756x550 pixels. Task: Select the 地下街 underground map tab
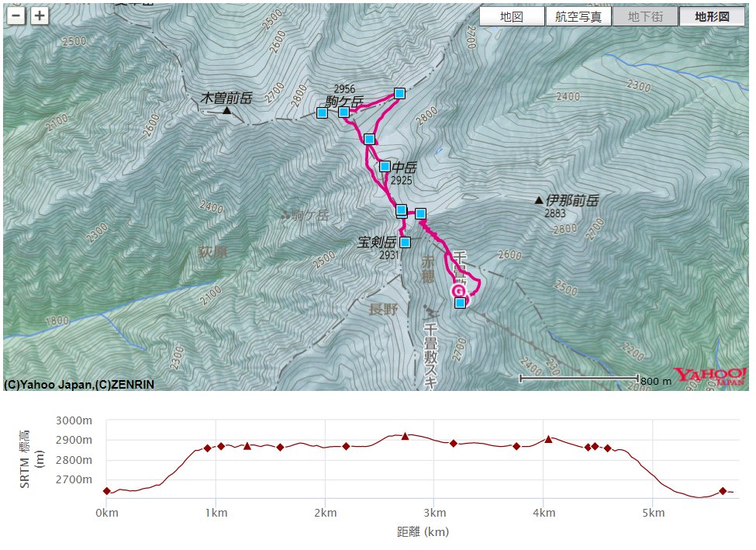point(644,16)
